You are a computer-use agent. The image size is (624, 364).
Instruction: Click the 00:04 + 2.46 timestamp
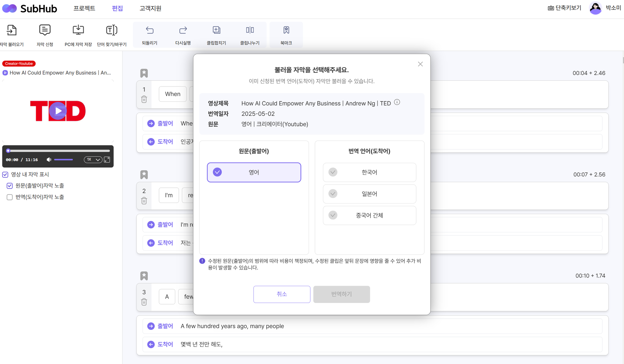pyautogui.click(x=589, y=73)
